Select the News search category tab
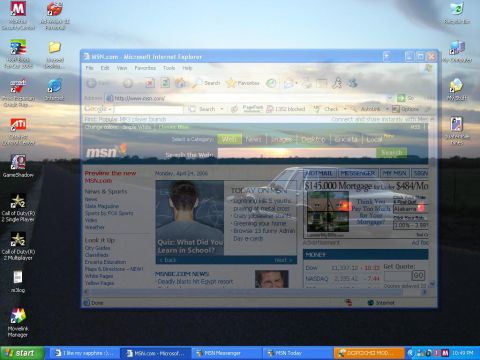The width and height of the screenshot is (480, 360). pyautogui.click(x=254, y=139)
